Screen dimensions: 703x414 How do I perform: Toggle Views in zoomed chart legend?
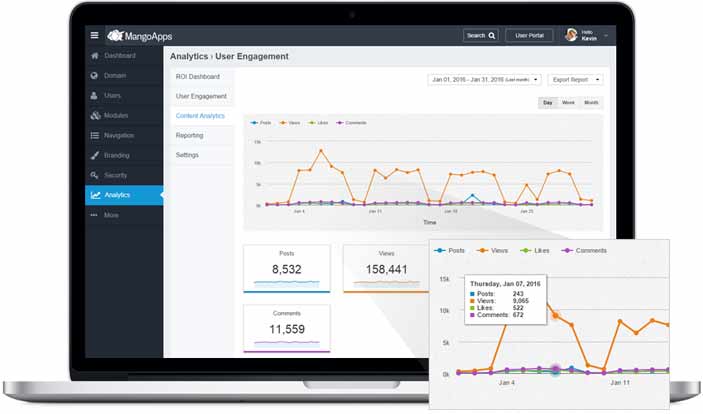pyautogui.click(x=492, y=251)
